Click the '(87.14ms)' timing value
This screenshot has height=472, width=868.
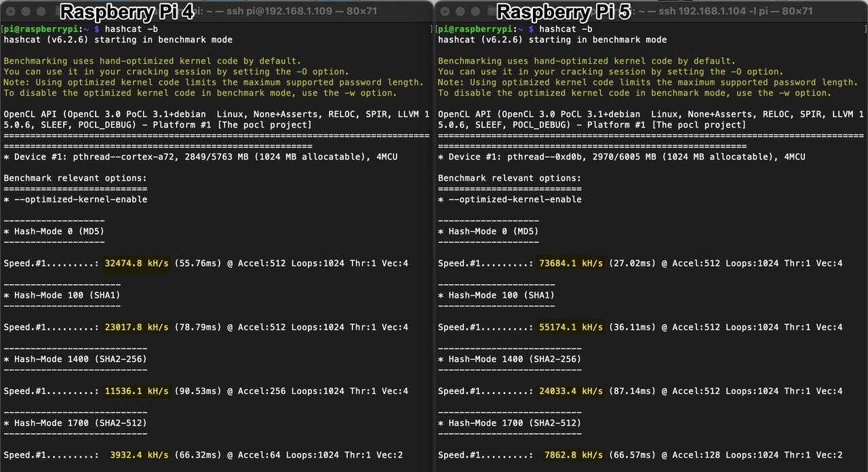click(633, 391)
